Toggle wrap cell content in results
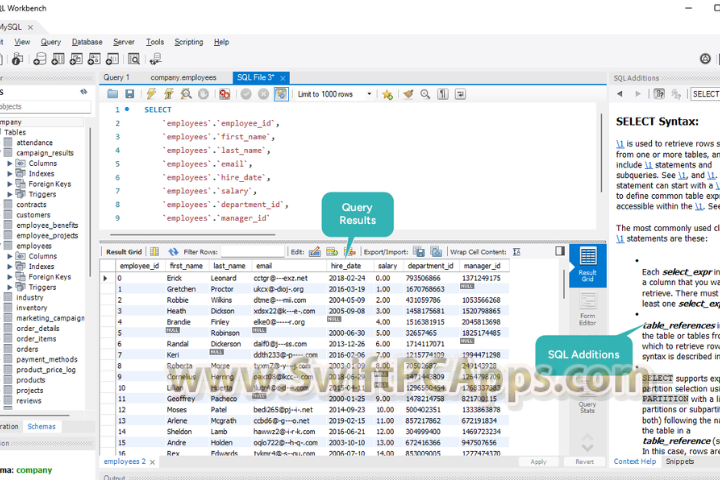The image size is (720, 480). (x=517, y=252)
